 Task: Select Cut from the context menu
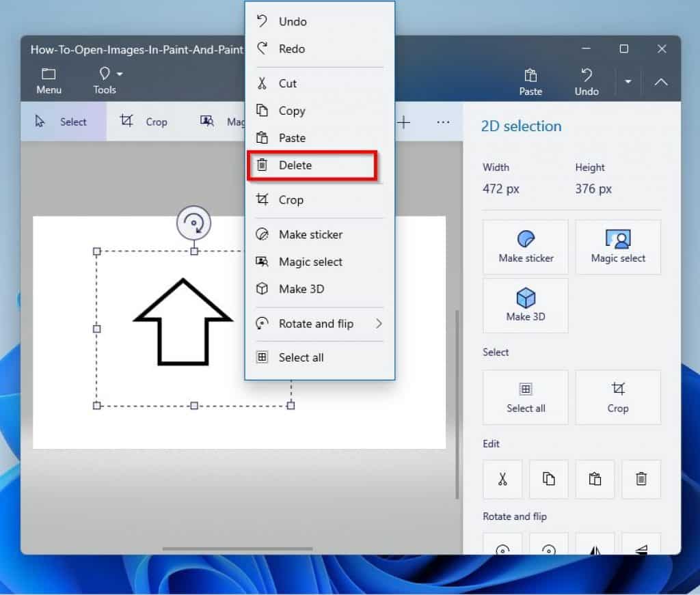[x=320, y=83]
